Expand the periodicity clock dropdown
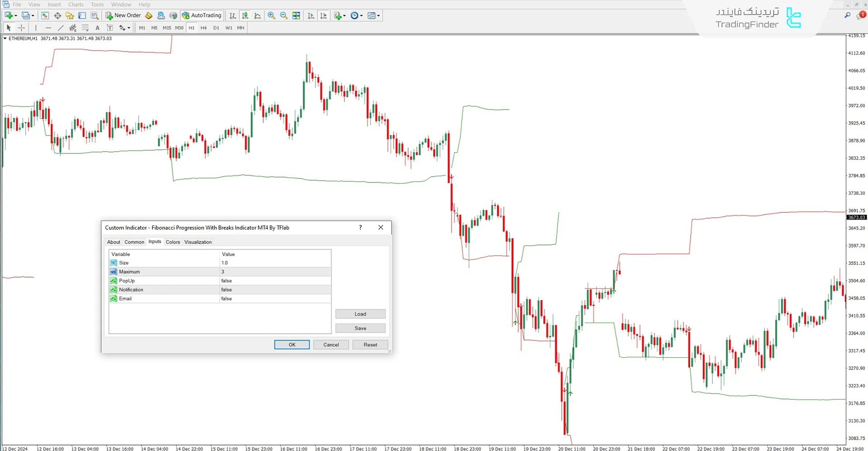This screenshot has height=451, width=868. coord(361,16)
